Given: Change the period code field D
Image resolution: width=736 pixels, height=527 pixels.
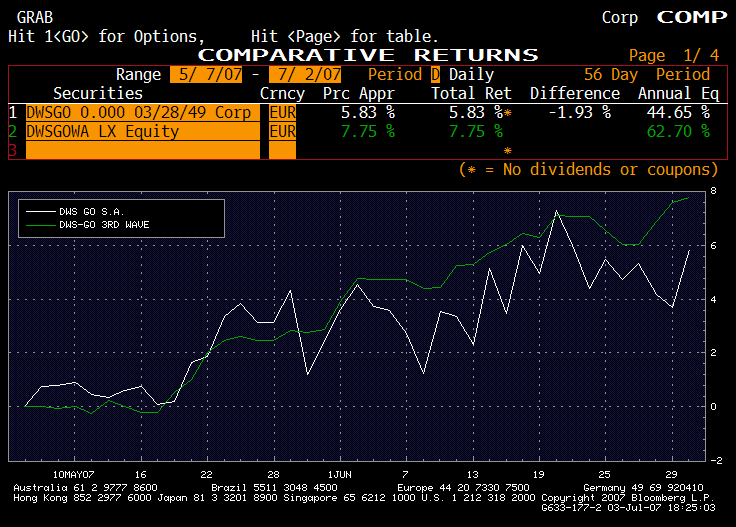Looking at the screenshot, I should click(435, 75).
